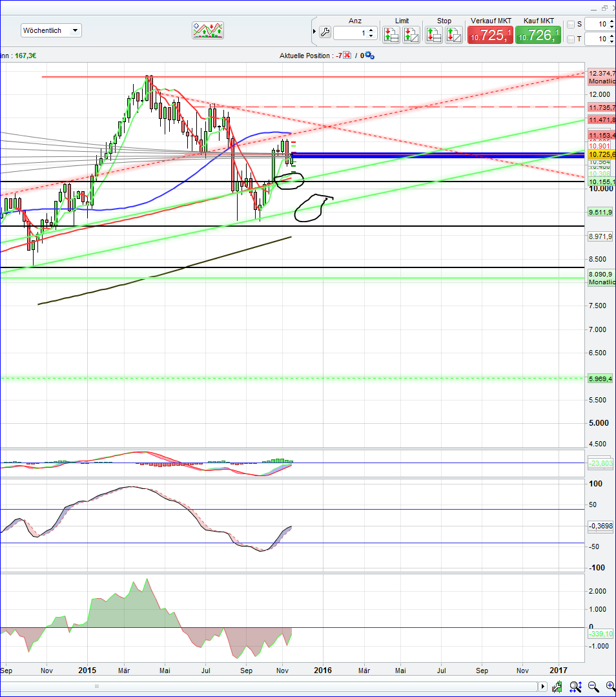Place a sell order via red Stop icon
This screenshot has height=697, width=616.
click(453, 34)
